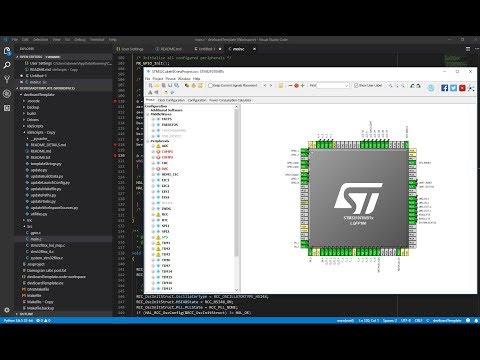
Task: Click the Facebook icon in CubeMX toolbar
Action: click(x=444, y=88)
